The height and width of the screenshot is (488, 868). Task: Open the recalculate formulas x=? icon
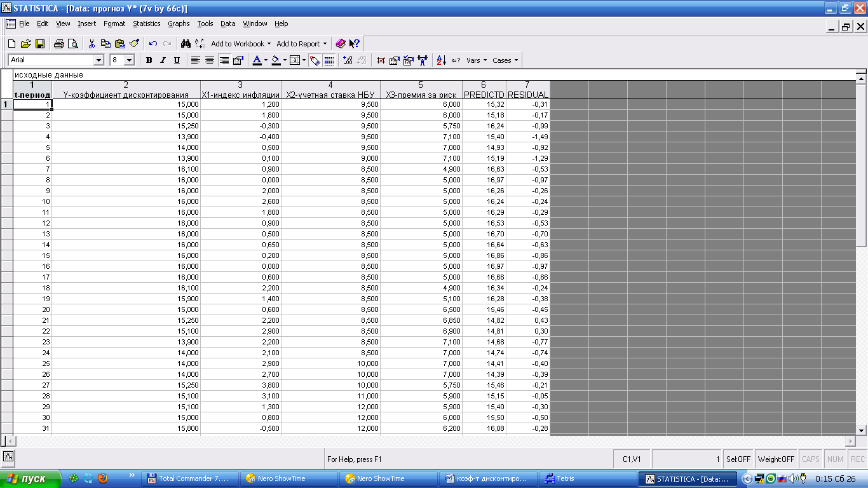pyautogui.click(x=456, y=60)
